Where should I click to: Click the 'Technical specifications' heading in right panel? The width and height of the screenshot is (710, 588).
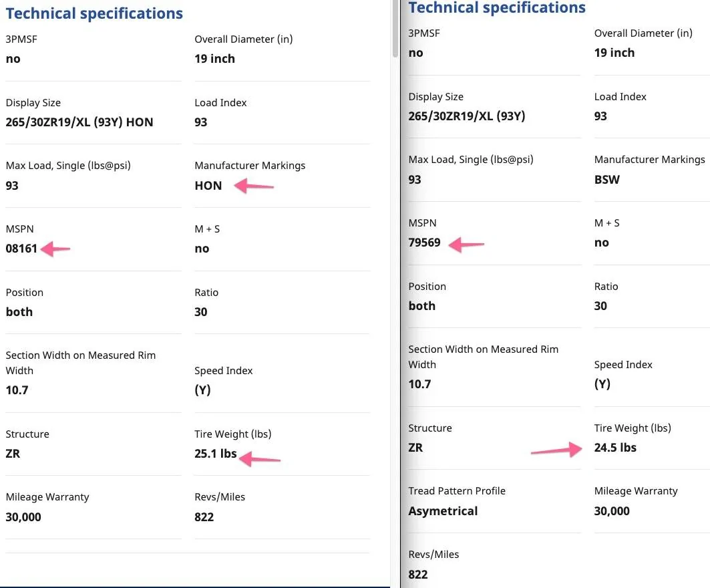(497, 8)
